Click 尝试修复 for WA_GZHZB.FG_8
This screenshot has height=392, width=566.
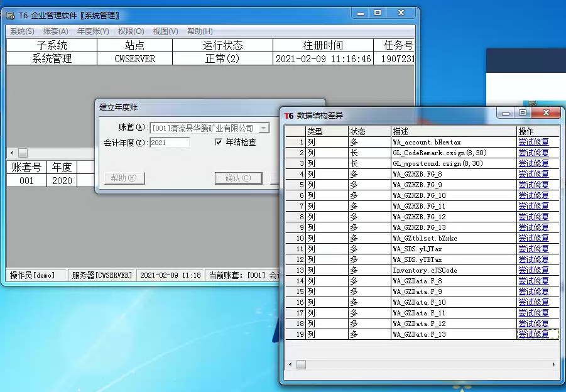click(x=533, y=174)
